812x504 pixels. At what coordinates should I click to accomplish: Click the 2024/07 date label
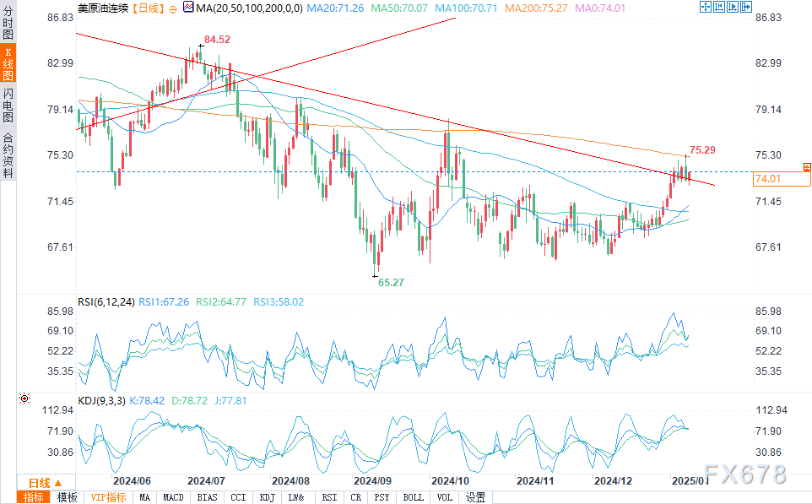(206, 480)
